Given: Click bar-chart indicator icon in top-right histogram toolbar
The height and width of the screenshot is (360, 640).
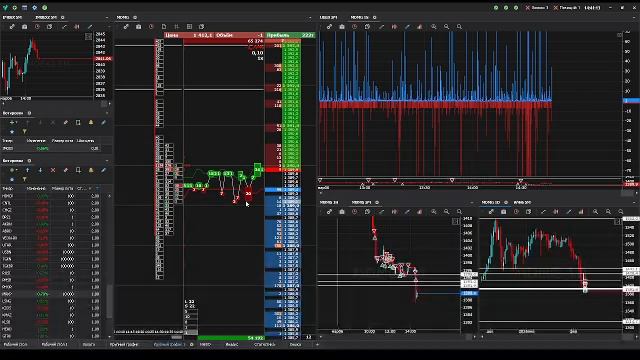Looking at the screenshot, I should pyautogui.click(x=420, y=27).
